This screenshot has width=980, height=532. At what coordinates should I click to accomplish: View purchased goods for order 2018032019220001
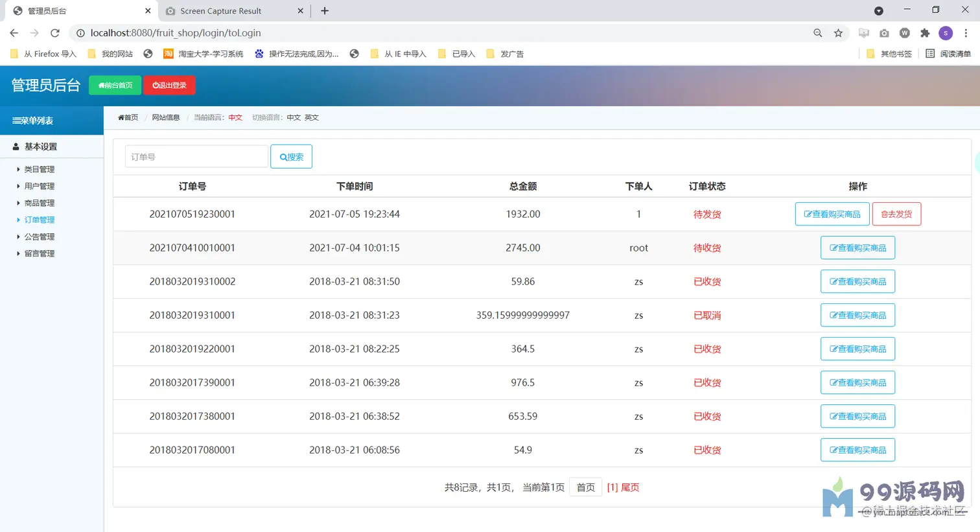tap(857, 349)
